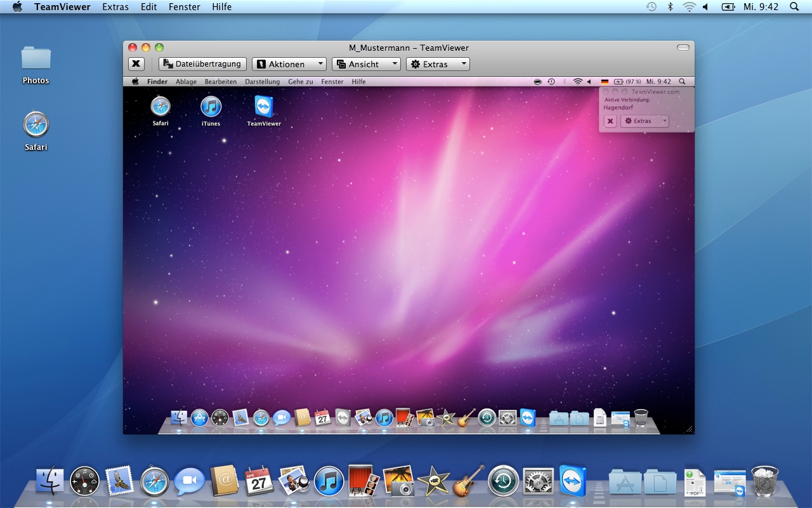This screenshot has width=812, height=508.
Task: Click TeamViewer in the local dock
Action: [573, 481]
